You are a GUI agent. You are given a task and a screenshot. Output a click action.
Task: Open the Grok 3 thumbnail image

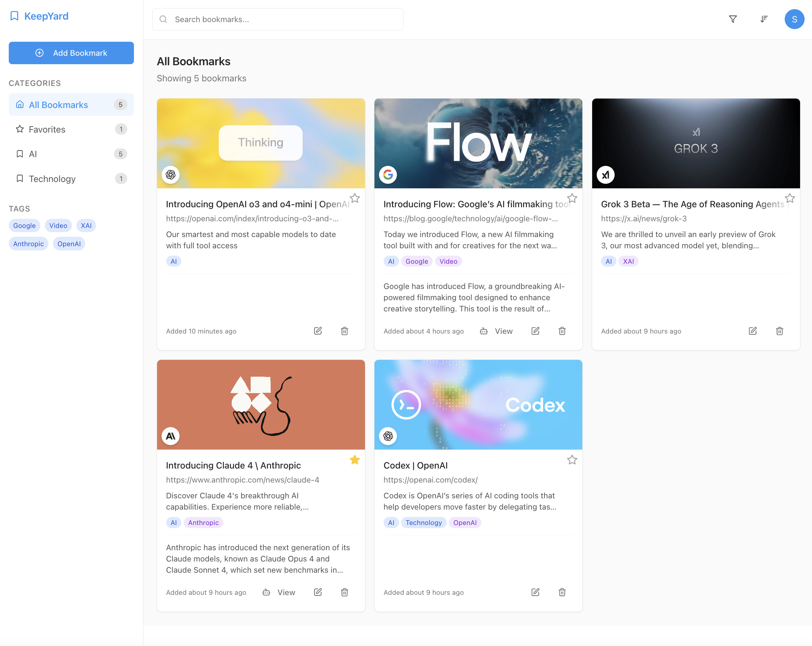coord(695,143)
